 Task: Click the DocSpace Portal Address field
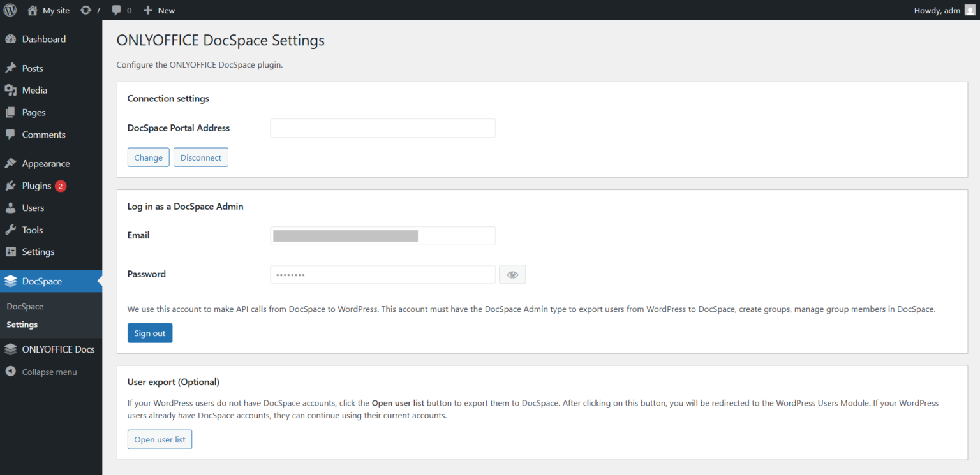point(382,128)
